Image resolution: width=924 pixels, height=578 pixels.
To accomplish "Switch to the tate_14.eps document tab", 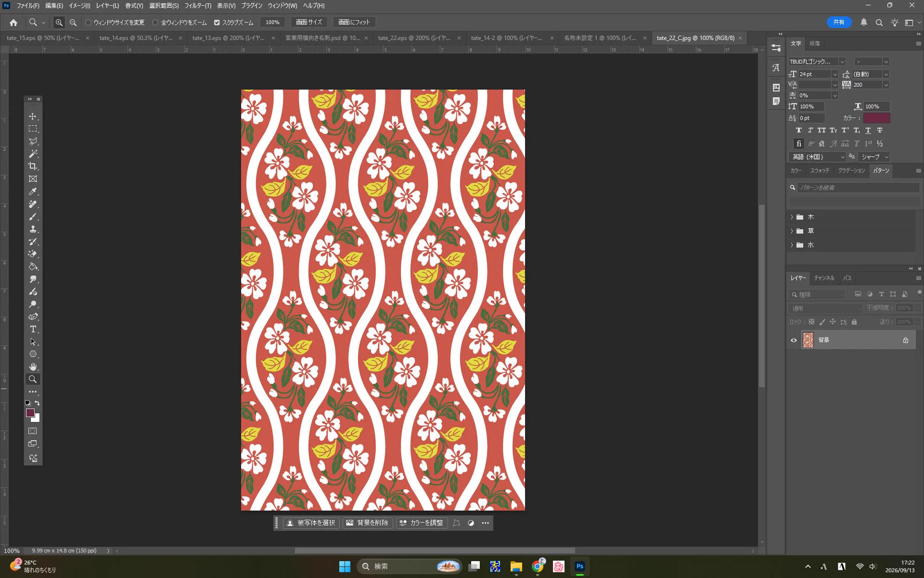I will point(136,38).
